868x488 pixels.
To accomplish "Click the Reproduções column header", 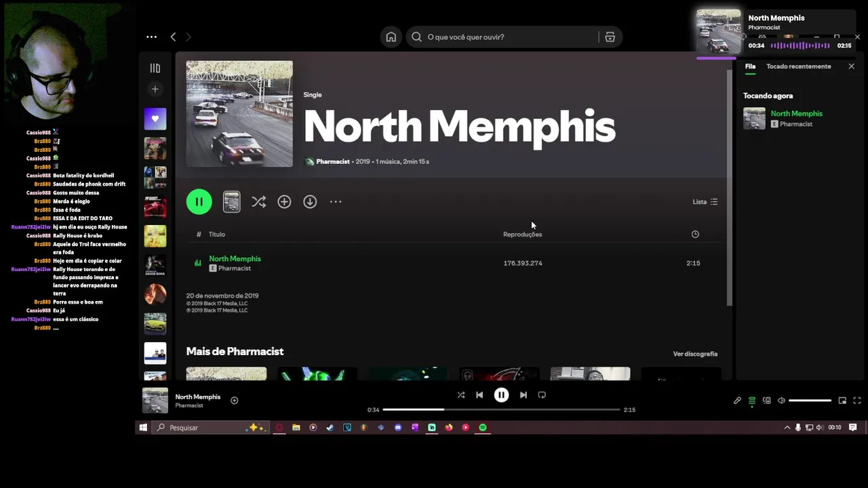I will (x=522, y=235).
